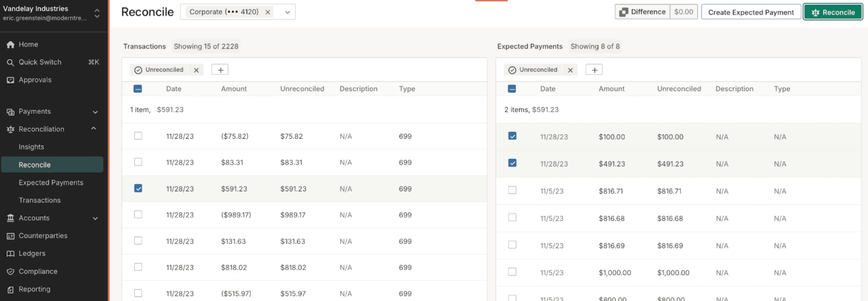Toggle select-all checkbox in Transactions header
This screenshot has width=868, height=301.
coord(138,89)
